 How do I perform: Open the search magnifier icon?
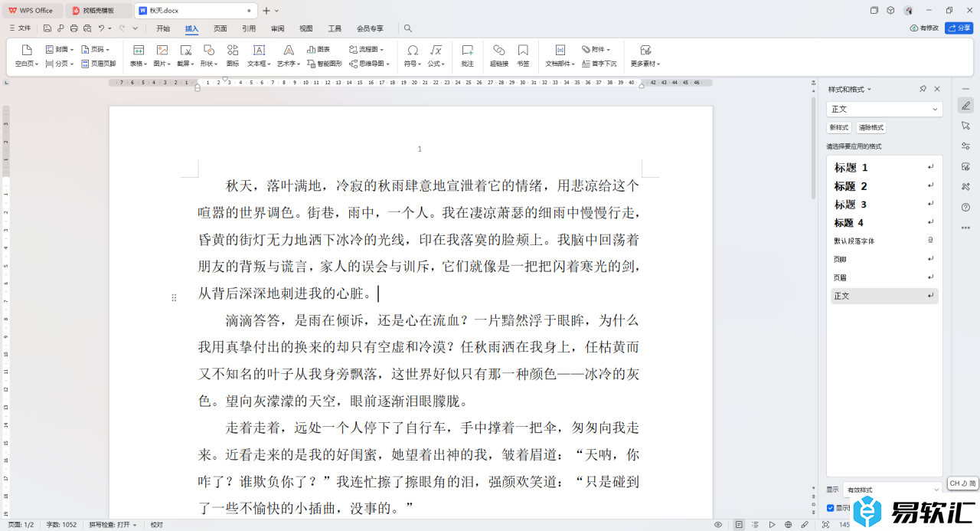[x=408, y=28]
